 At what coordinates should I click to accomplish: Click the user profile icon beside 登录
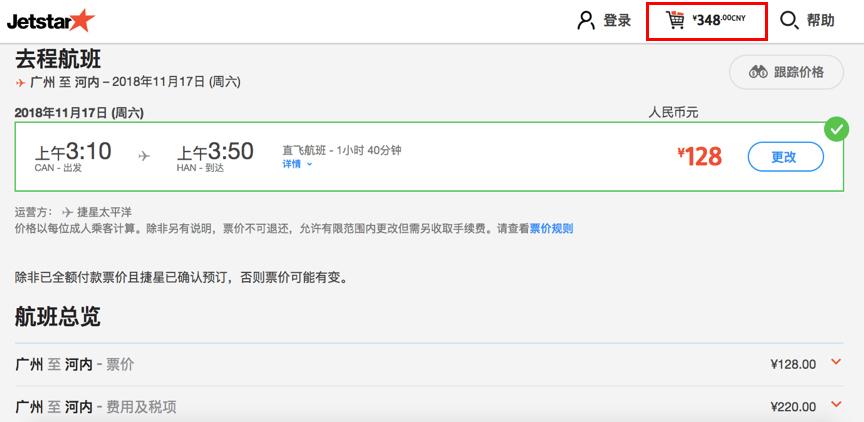coord(586,21)
